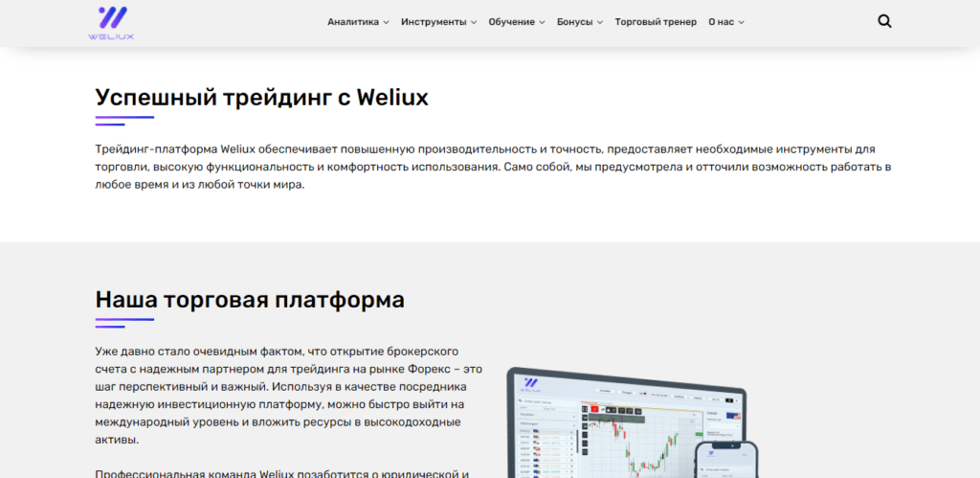Screen dimensions: 980x478
Task: Click the heading Наша торговая платформа
Action: [250, 300]
